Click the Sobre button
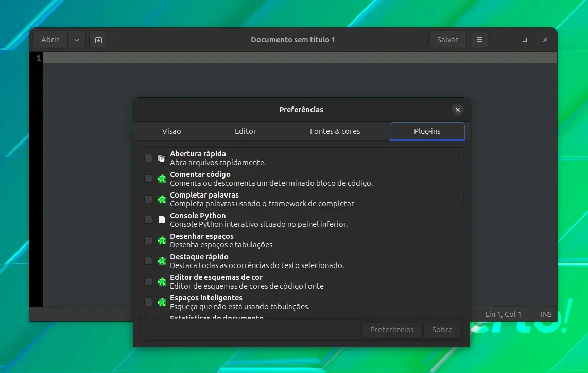Viewport: 588px width, 373px height. click(x=442, y=329)
